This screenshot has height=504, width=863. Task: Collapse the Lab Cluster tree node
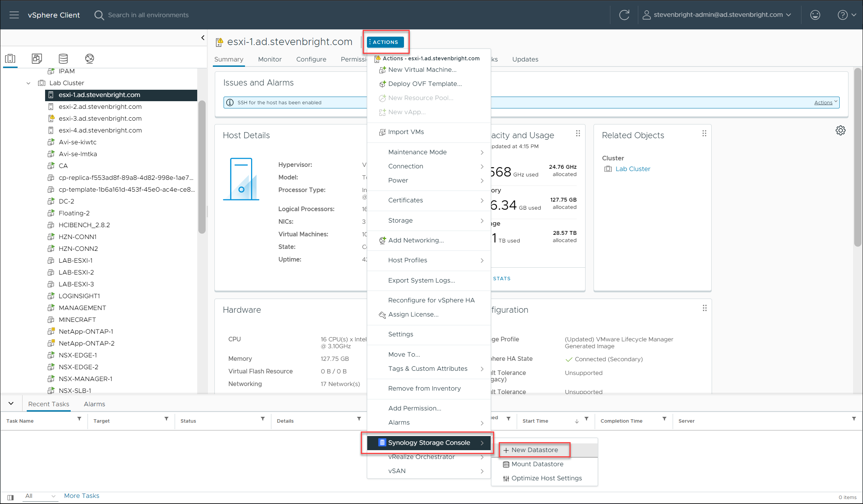click(28, 83)
